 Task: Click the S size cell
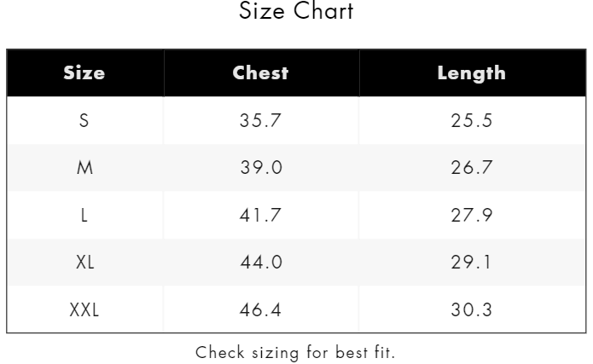[x=84, y=120]
